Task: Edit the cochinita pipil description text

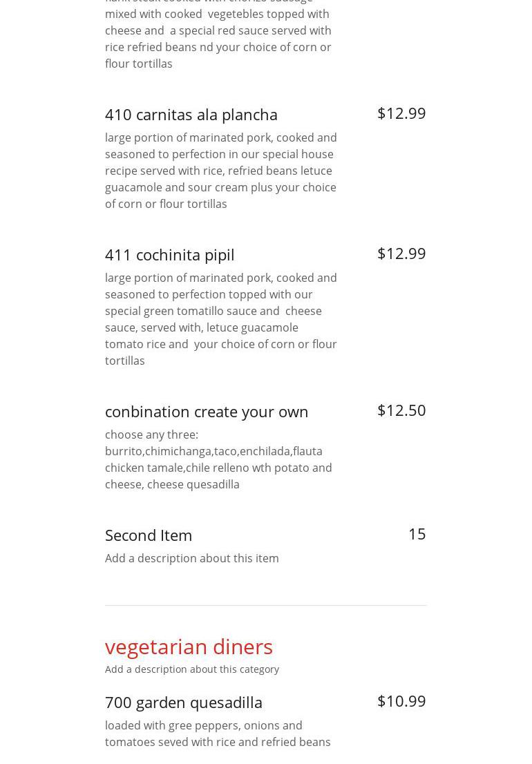Action: [x=221, y=319]
